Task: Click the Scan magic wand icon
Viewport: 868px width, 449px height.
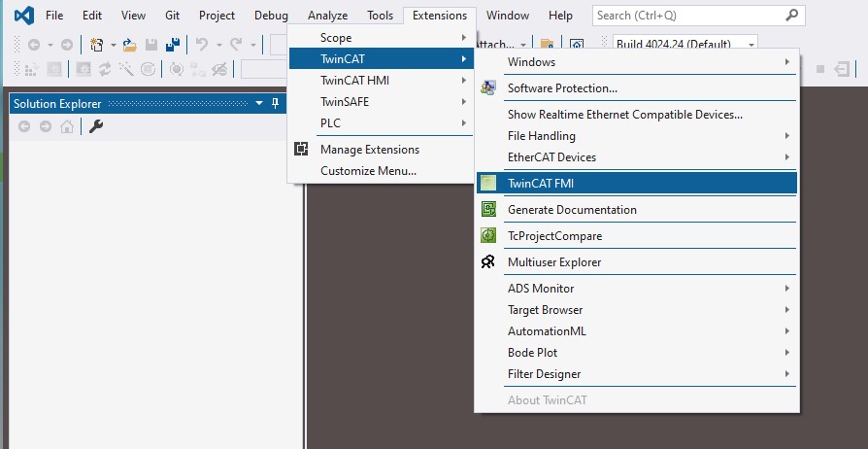Action: (x=125, y=69)
